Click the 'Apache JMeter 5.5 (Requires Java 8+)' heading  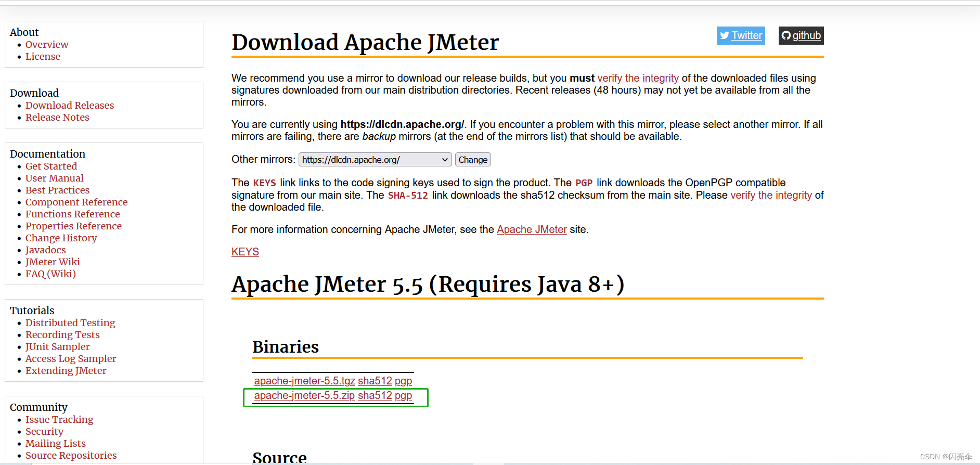pos(428,285)
